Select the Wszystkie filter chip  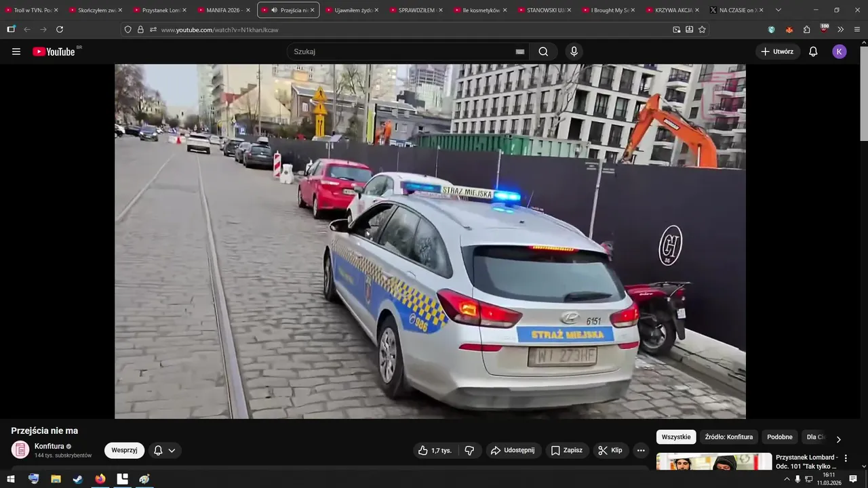676,437
